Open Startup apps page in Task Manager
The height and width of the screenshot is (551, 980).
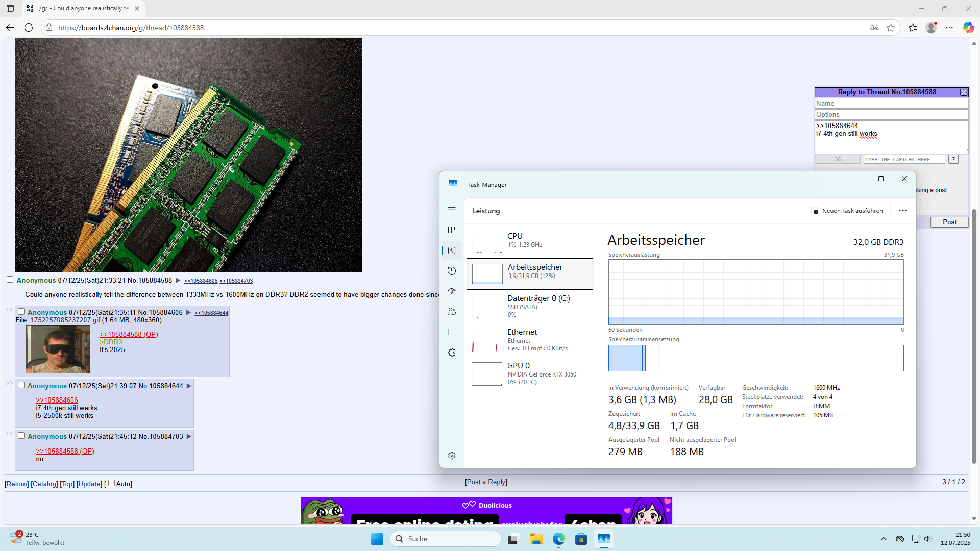coord(452,291)
